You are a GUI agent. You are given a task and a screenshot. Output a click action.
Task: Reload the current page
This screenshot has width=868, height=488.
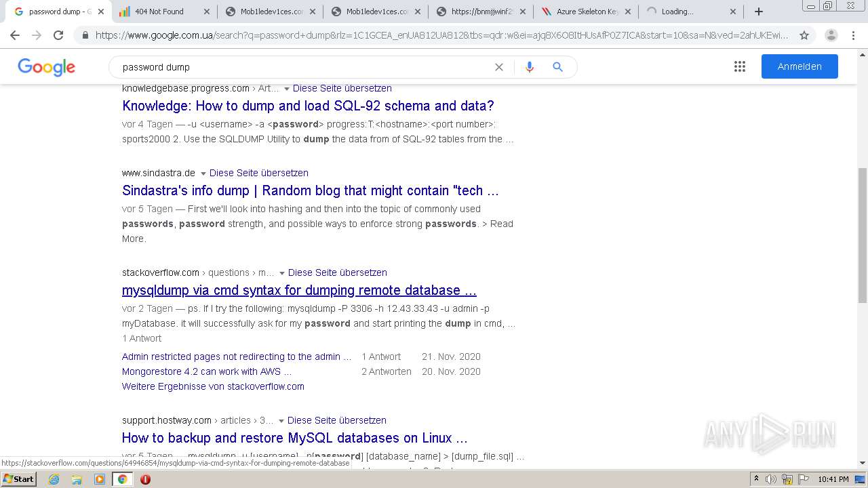58,35
